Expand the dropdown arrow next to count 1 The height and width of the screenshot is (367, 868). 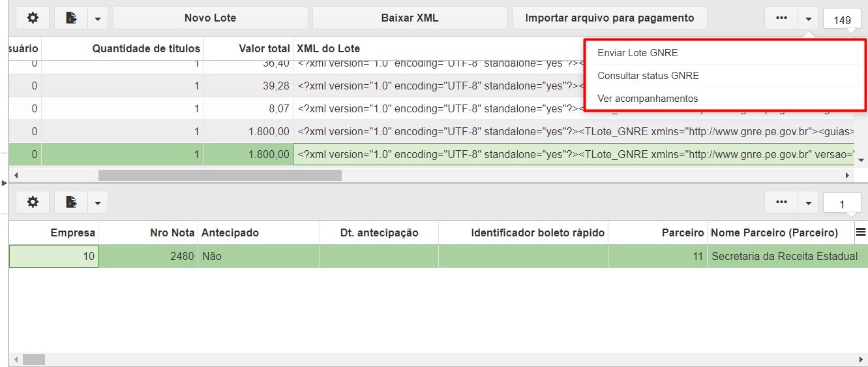click(x=808, y=202)
